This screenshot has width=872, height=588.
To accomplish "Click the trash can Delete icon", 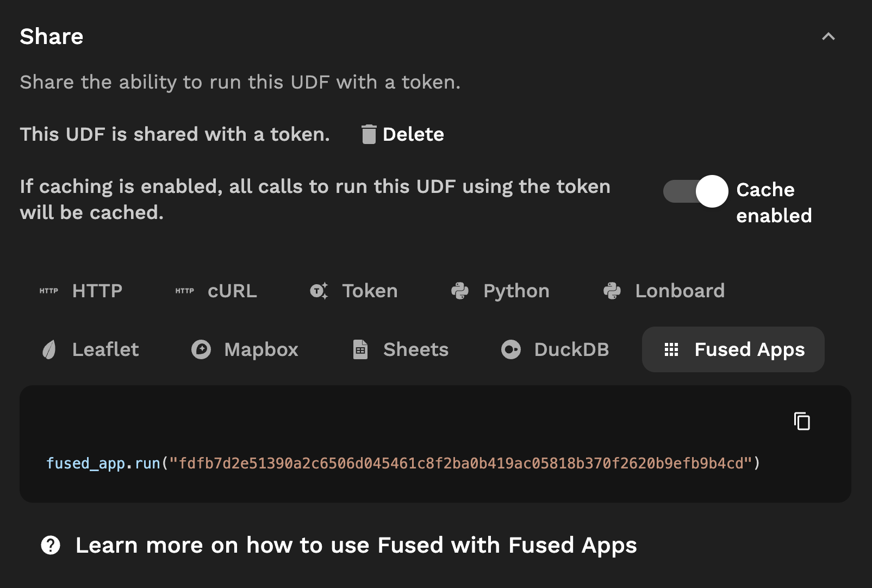I will 369,134.
